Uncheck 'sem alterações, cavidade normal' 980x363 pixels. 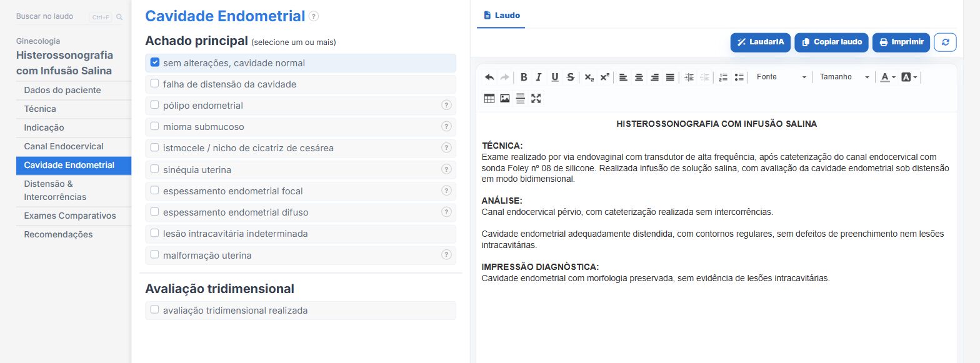(155, 62)
